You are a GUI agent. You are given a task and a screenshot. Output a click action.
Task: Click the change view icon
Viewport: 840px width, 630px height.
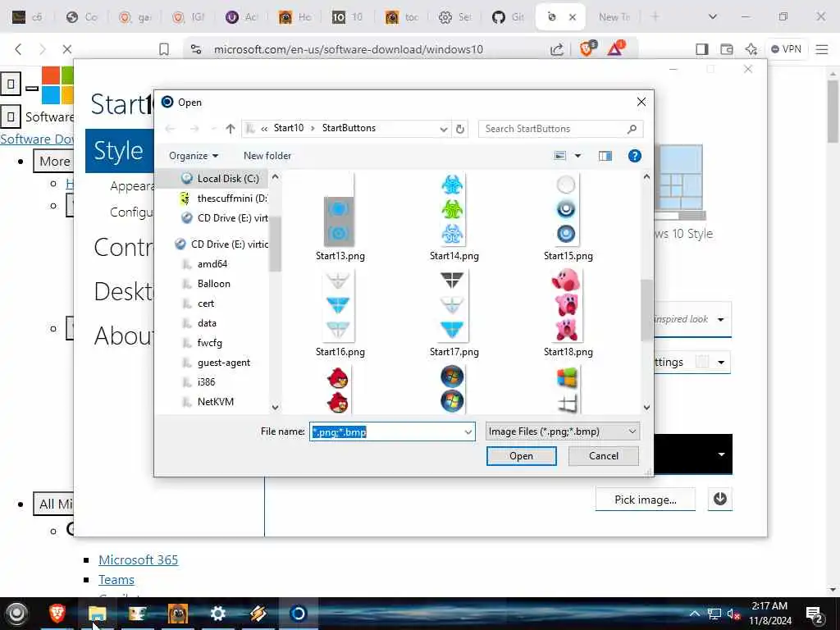(559, 156)
